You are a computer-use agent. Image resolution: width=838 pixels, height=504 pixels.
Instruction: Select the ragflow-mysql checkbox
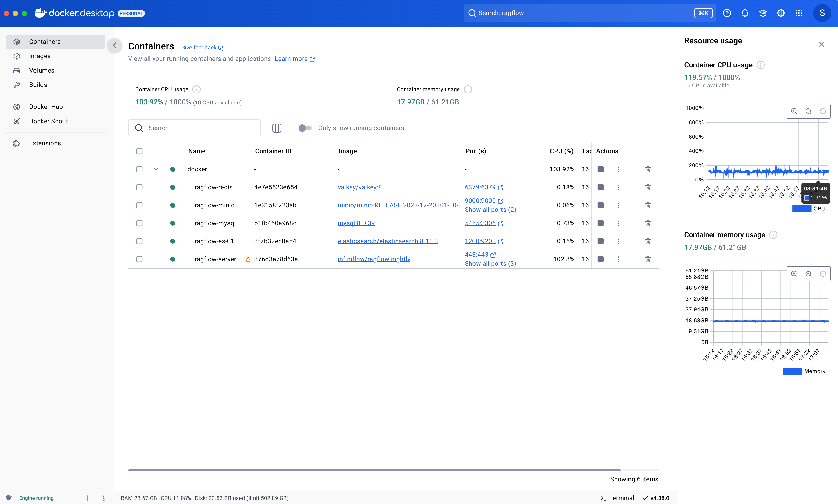pos(139,223)
